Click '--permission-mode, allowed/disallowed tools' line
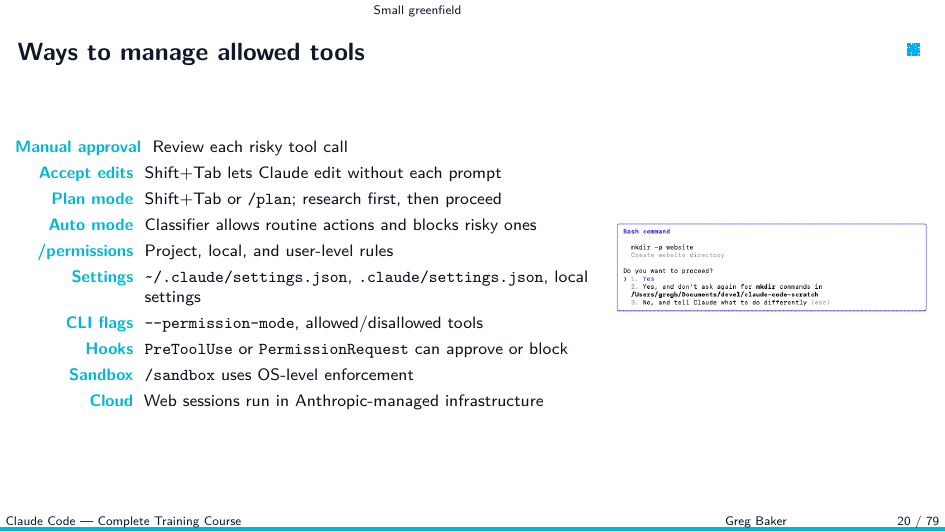 (x=313, y=323)
